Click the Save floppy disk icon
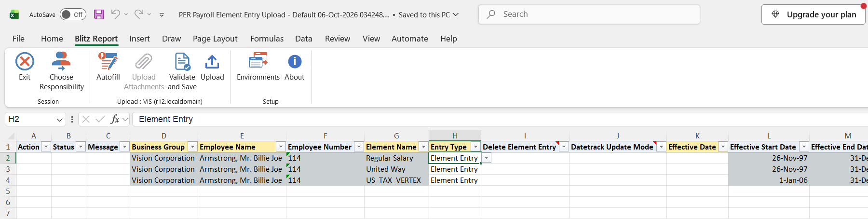 [x=99, y=14]
